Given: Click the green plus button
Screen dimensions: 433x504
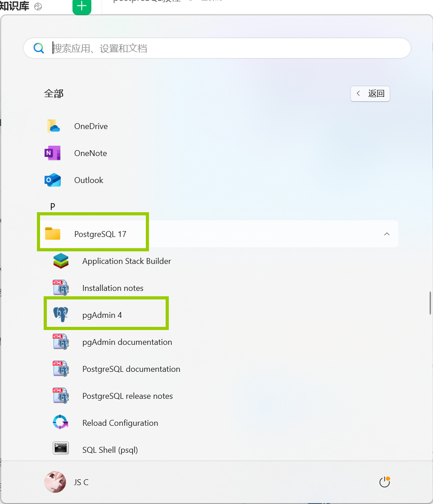Looking at the screenshot, I should tap(82, 6).
